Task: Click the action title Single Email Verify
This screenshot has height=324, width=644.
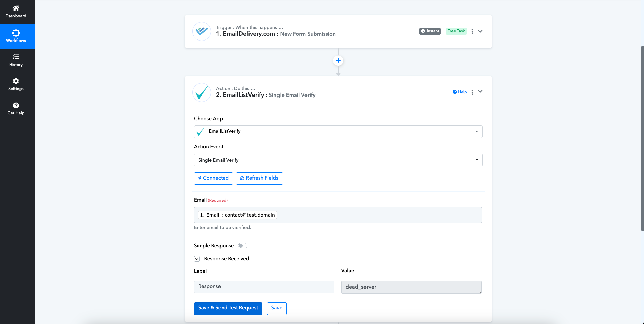Action: tap(292, 95)
